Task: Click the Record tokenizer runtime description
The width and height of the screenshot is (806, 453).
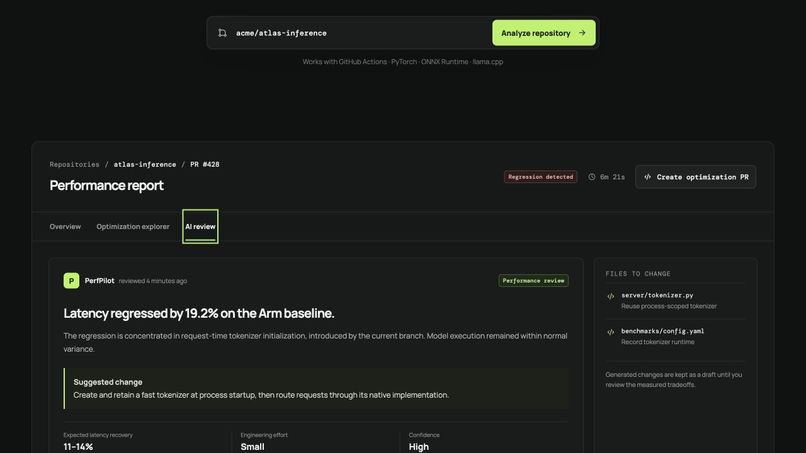Action: tap(657, 342)
